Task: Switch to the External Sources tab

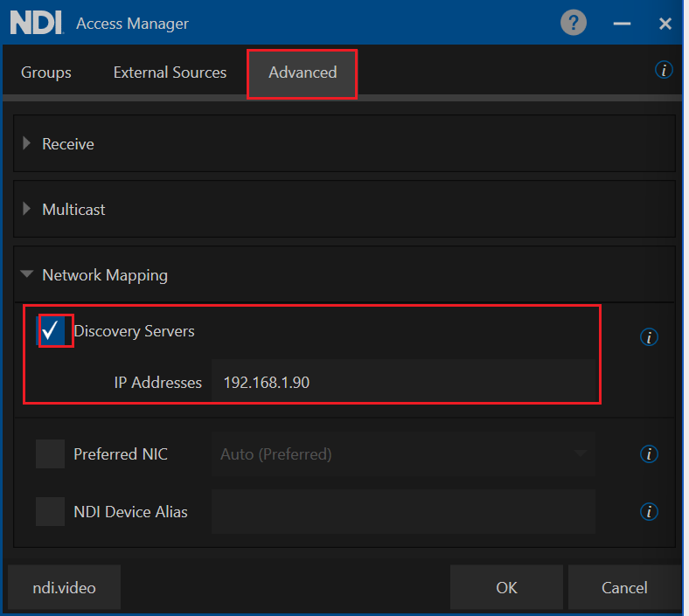Action: (170, 73)
